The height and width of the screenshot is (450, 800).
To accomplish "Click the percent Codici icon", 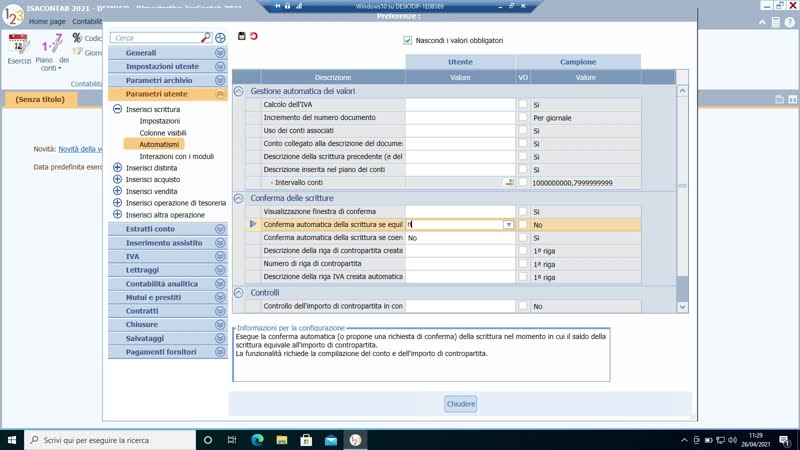I will tap(78, 38).
